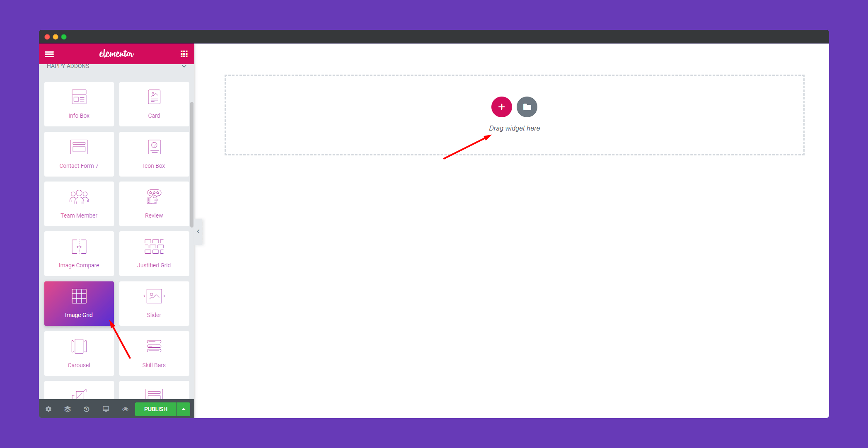Select the Image Compare widget
This screenshot has height=448, width=868.
78,254
